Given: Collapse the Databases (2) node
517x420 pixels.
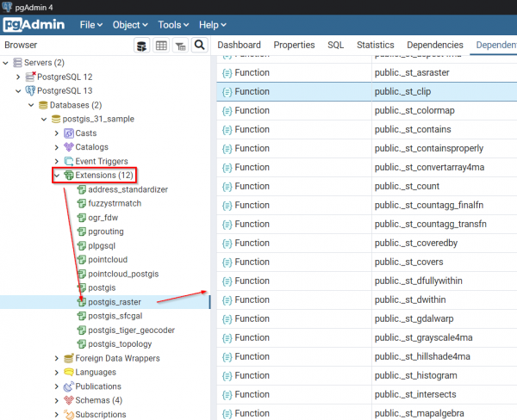Looking at the screenshot, I should coord(31,105).
